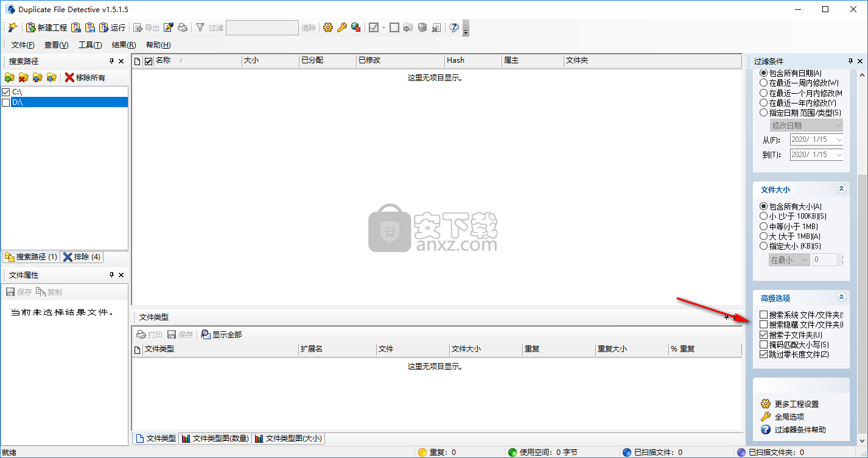Pin the 文件属性 panel
This screenshot has height=458, width=868.
pos(111,275)
